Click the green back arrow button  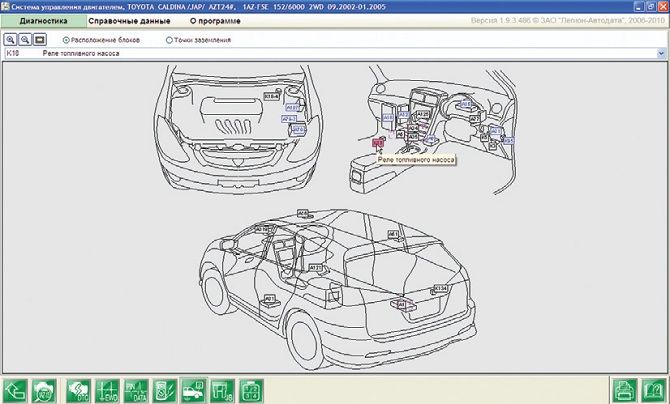click(x=15, y=391)
